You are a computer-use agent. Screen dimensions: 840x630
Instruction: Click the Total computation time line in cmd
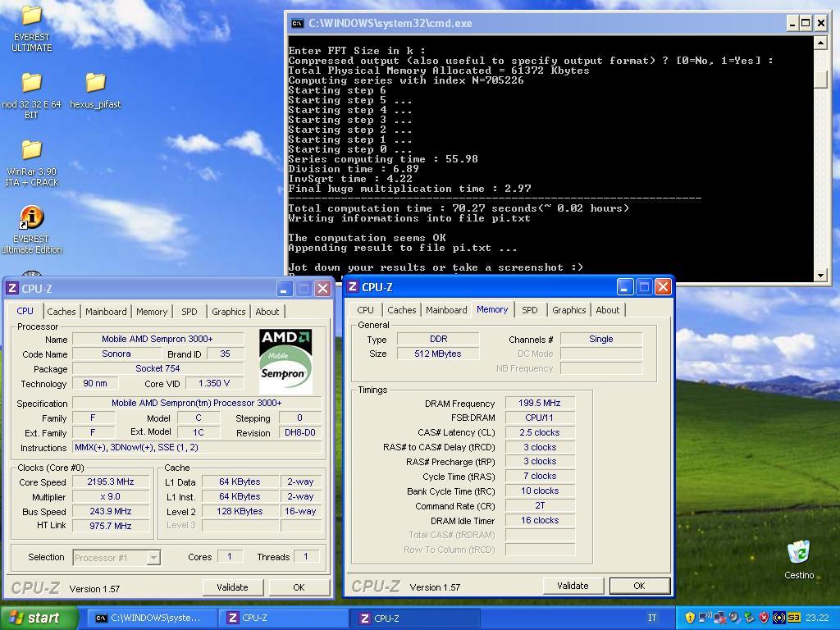pyautogui.click(x=459, y=208)
